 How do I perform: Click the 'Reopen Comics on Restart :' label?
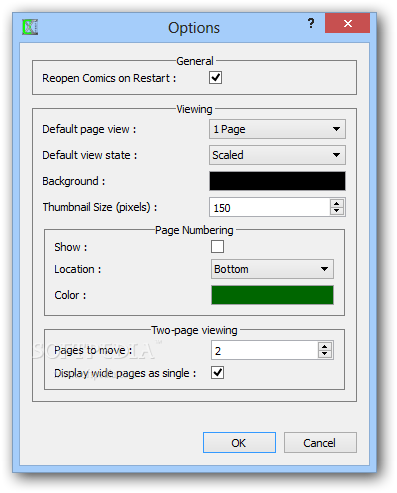(x=109, y=78)
